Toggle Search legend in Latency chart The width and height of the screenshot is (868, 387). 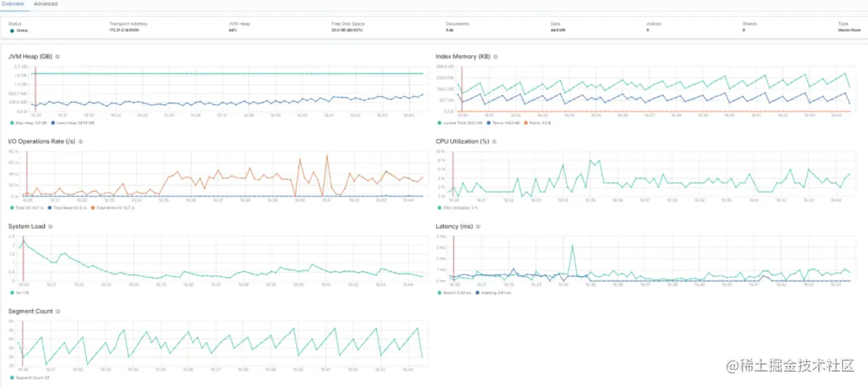pyautogui.click(x=454, y=292)
